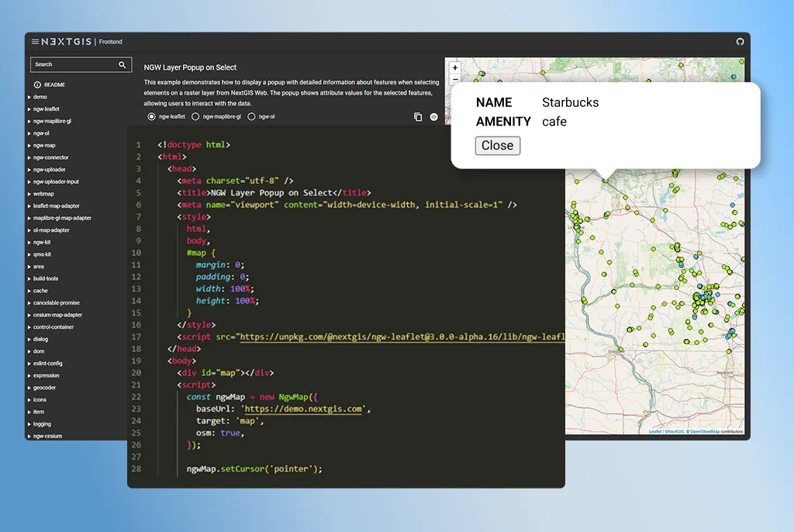Open the maplibre-gl-map-adapter entry

click(x=62, y=219)
